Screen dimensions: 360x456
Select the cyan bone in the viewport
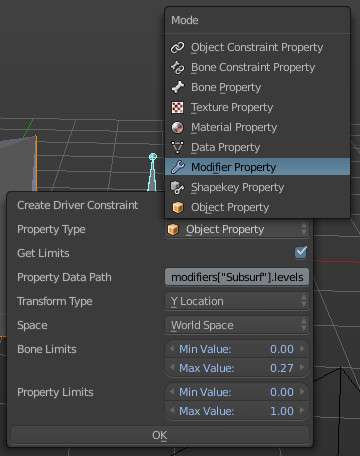pyautogui.click(x=153, y=173)
